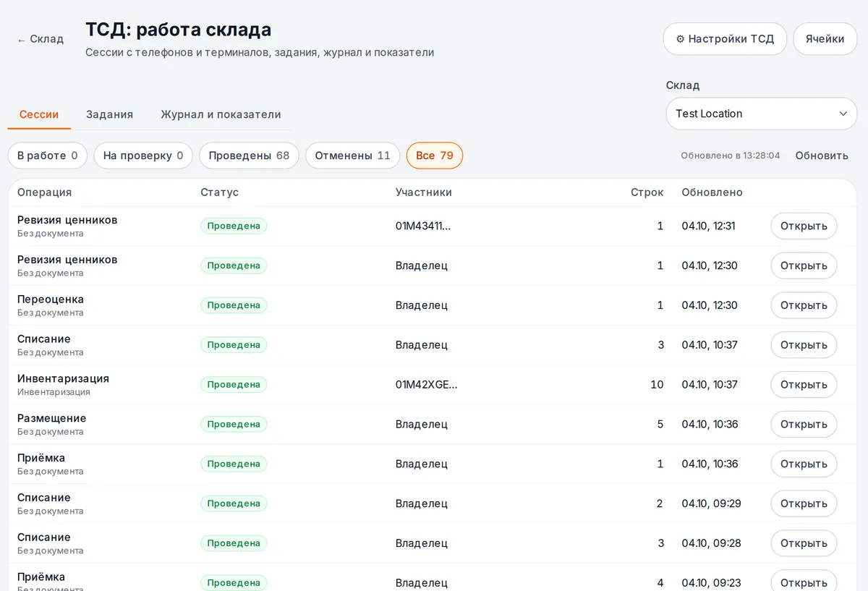Click Проведена status badge in Переоценка row
868x591 pixels.
[234, 305]
